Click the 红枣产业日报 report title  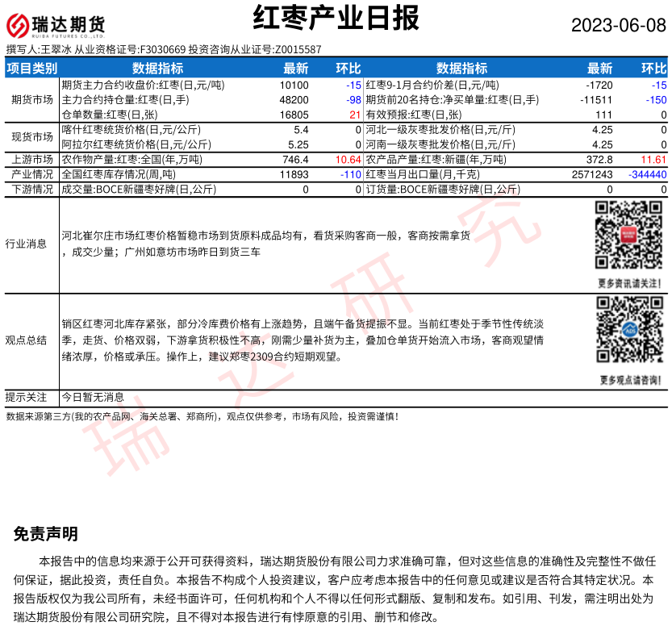point(336,19)
